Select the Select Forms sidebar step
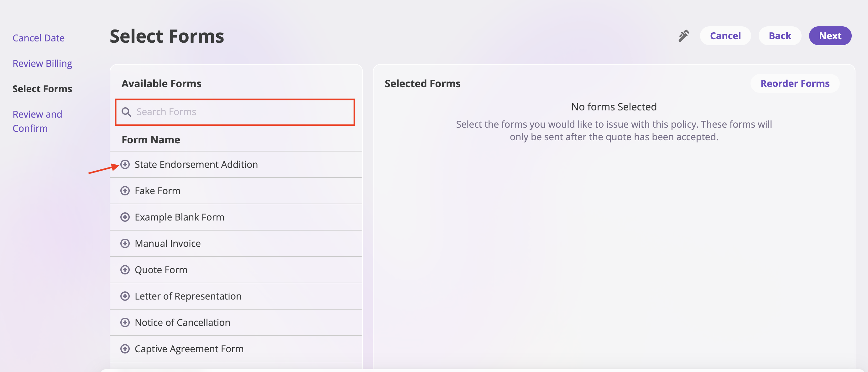This screenshot has height=372, width=868. pos(42,89)
